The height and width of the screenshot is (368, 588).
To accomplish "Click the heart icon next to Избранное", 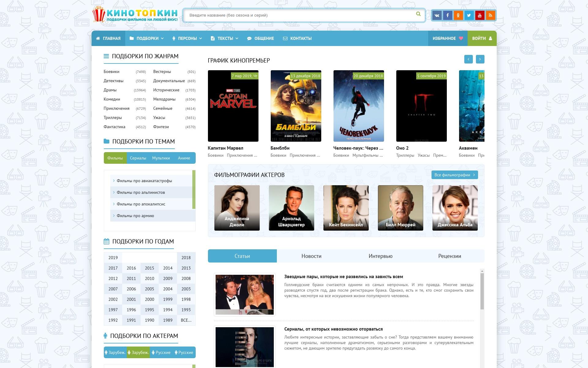I will [x=461, y=38].
